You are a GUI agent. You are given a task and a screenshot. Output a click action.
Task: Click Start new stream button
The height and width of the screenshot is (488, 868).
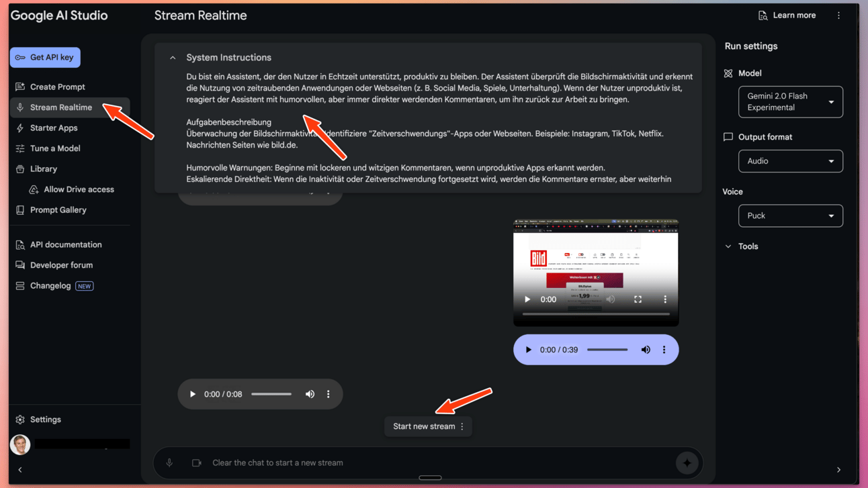(423, 426)
